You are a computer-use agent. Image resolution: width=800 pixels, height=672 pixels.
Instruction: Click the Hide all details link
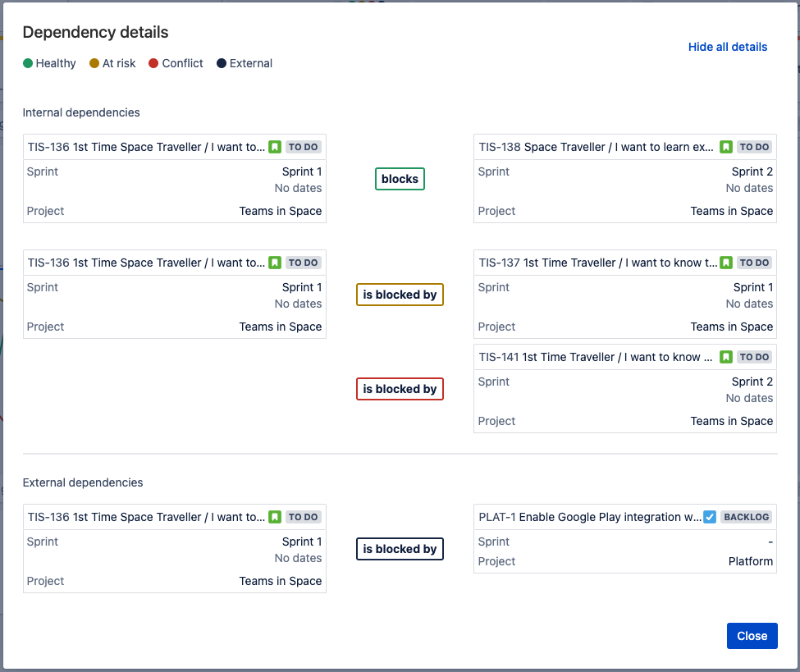coord(727,47)
